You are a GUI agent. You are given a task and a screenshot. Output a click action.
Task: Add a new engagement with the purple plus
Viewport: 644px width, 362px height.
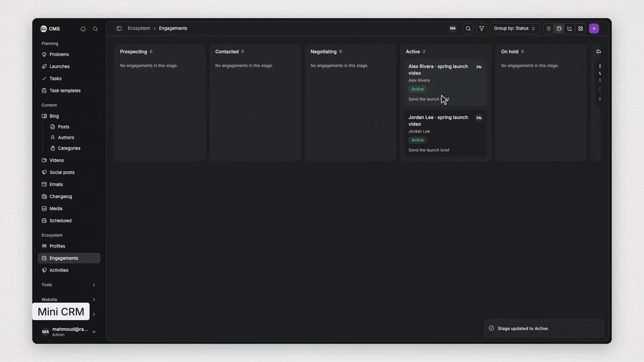[594, 29]
